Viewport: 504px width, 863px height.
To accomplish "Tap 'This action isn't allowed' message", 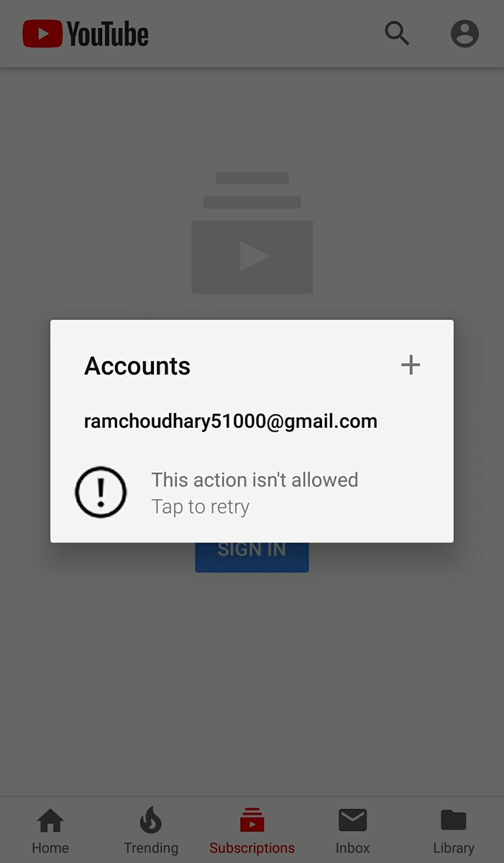I will point(255,480).
